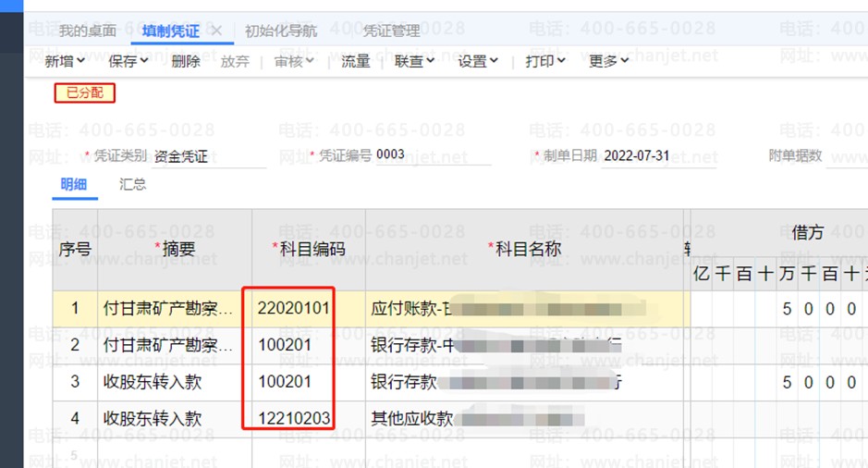Click account name 银行存款 in row 2
Screen dimensions: 868x468
tap(524, 346)
